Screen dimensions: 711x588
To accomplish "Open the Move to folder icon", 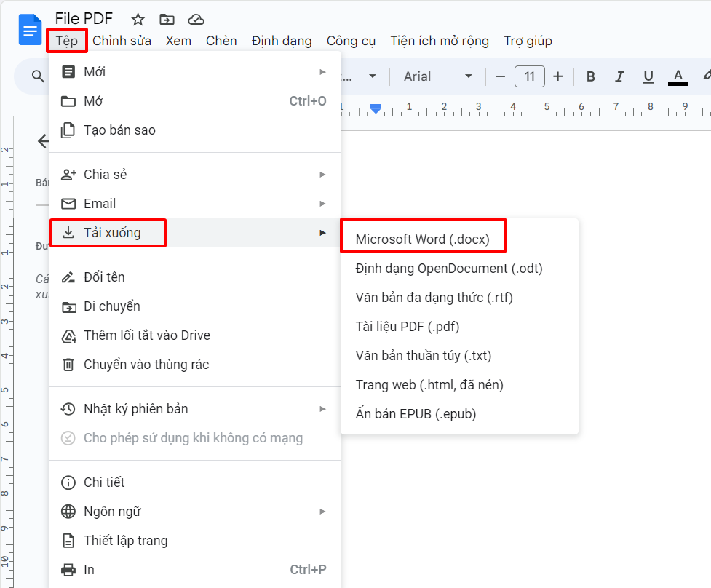I will coord(167,19).
